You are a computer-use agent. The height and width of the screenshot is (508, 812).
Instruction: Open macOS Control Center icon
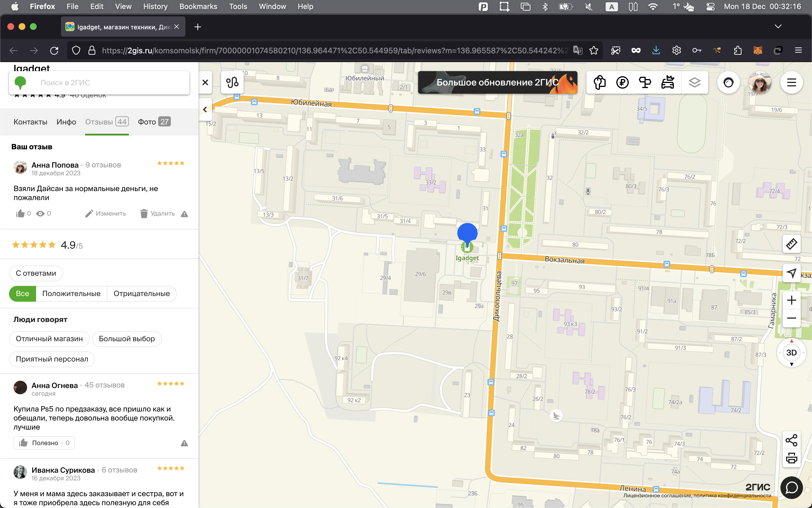pos(710,6)
